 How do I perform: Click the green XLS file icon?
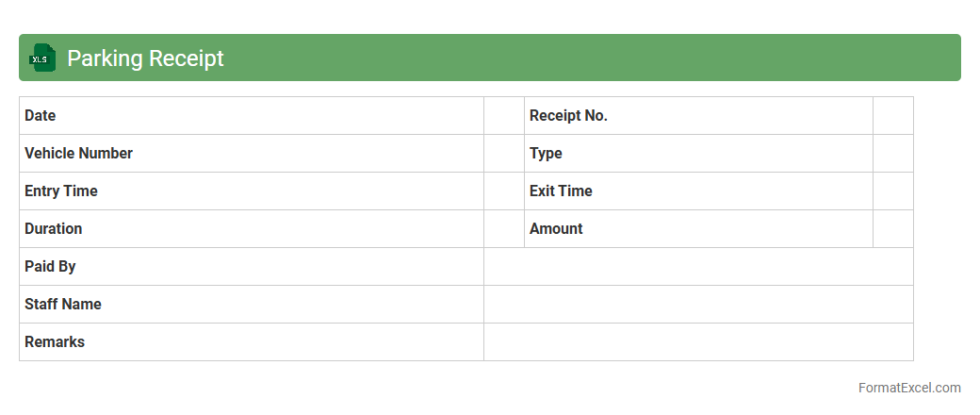point(42,58)
